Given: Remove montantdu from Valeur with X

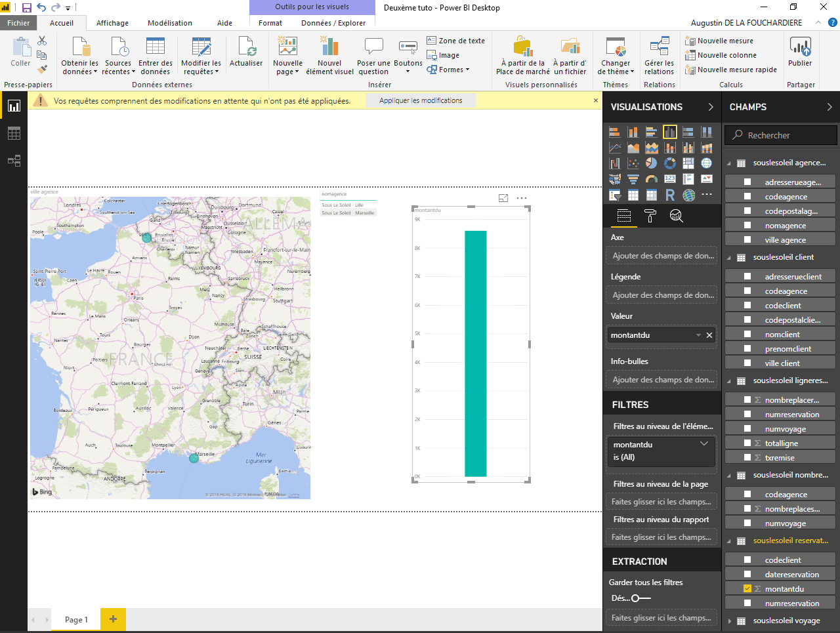Looking at the screenshot, I should point(709,335).
